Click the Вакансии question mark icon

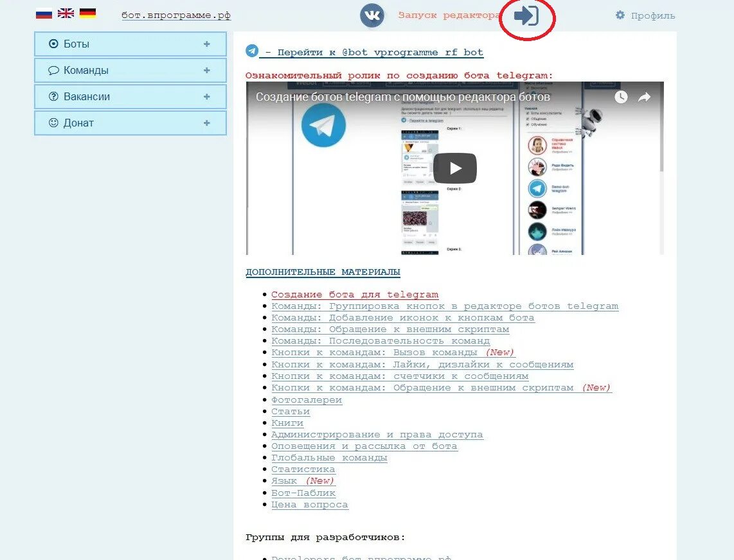(53, 96)
